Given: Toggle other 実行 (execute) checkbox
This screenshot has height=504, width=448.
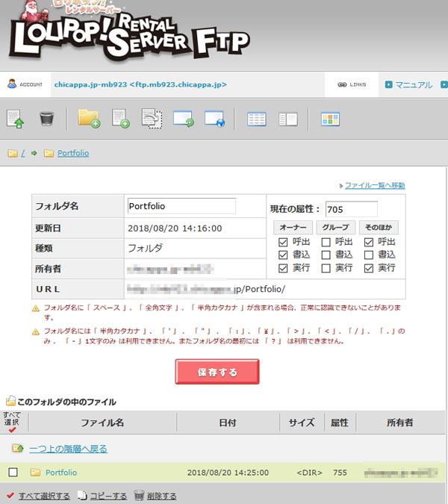Looking at the screenshot, I should (x=369, y=268).
